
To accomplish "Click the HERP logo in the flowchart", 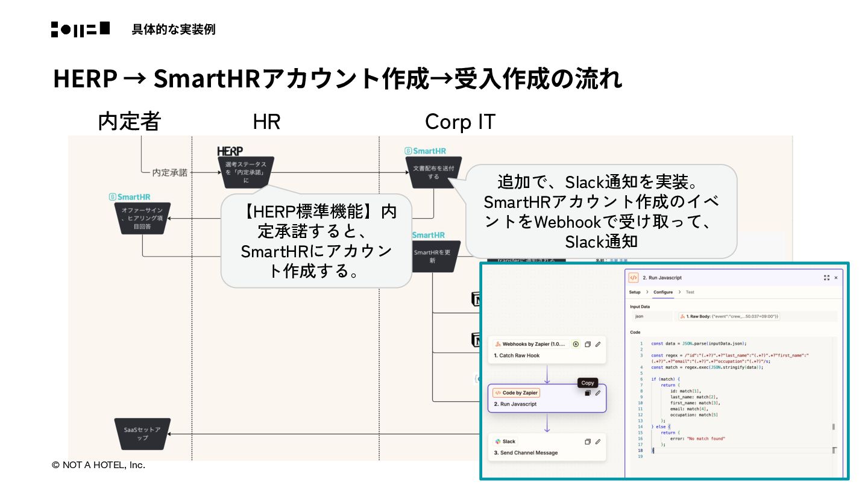I will (230, 151).
